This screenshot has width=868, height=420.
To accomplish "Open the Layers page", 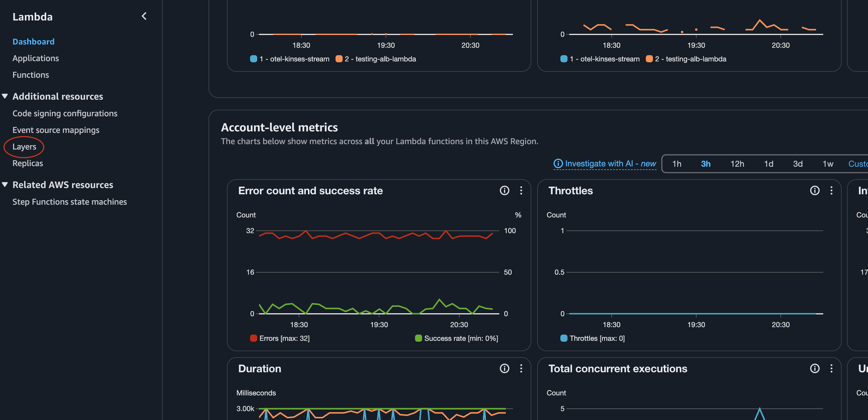I will pos(24,147).
